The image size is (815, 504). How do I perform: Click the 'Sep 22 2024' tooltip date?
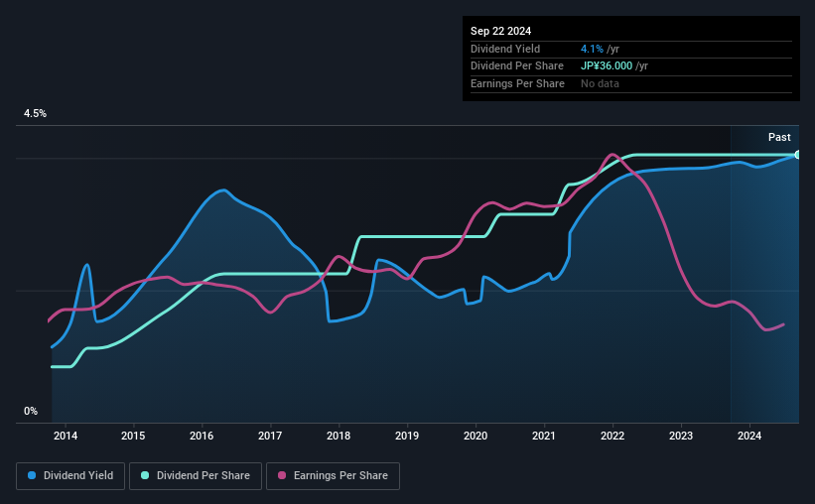pyautogui.click(x=500, y=31)
